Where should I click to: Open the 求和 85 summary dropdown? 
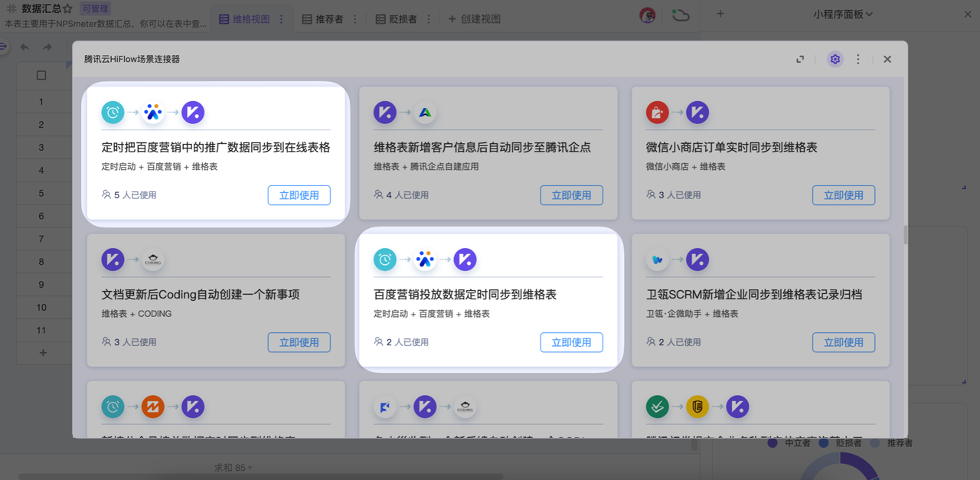click(234, 467)
